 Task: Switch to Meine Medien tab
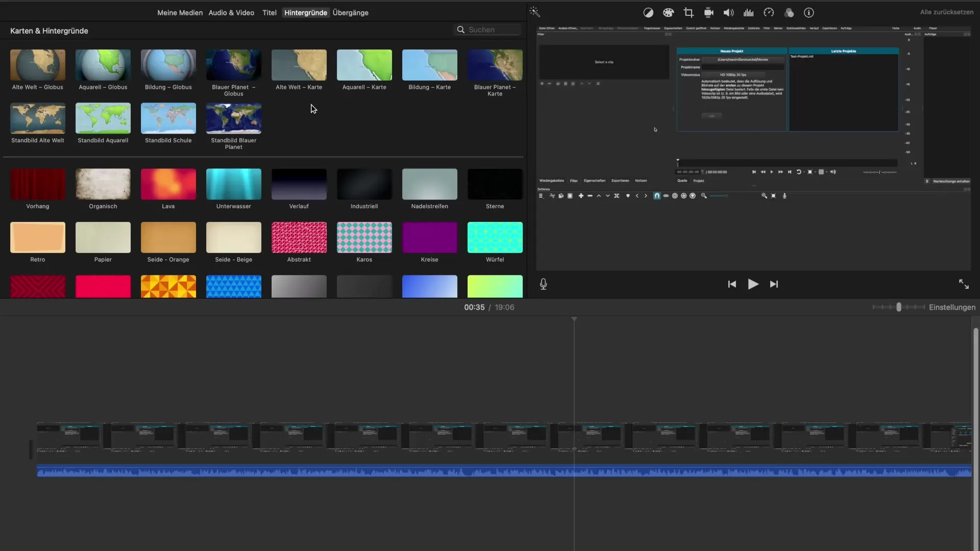click(x=180, y=13)
